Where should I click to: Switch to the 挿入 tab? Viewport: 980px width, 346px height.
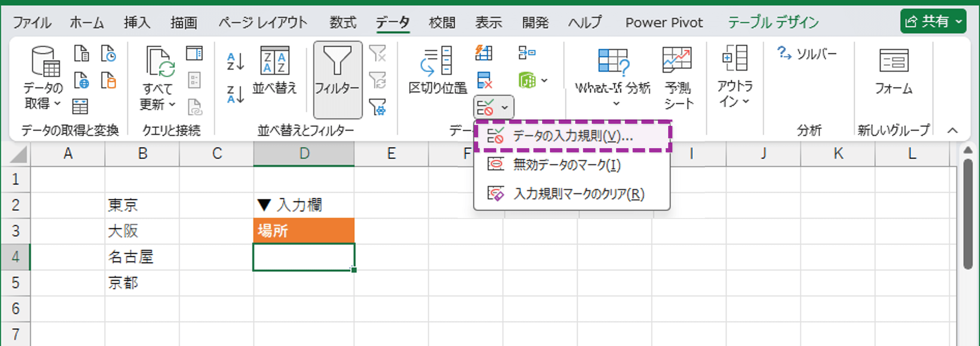(137, 23)
